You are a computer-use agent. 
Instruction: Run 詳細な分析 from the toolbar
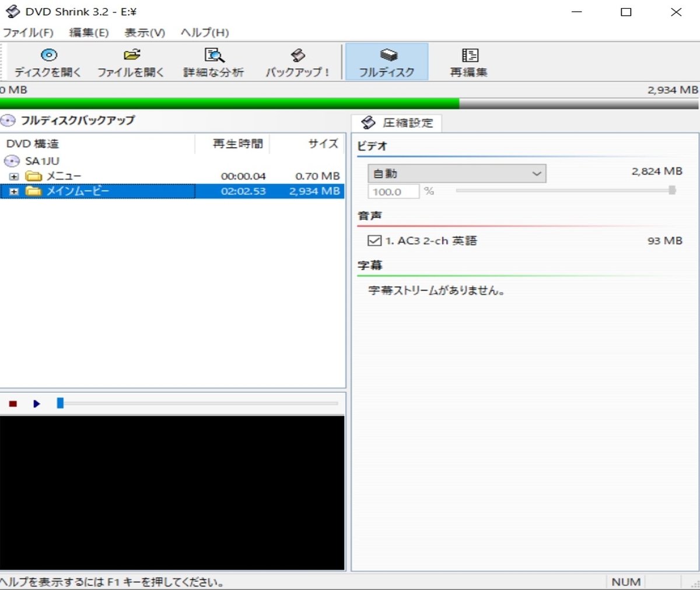click(213, 62)
